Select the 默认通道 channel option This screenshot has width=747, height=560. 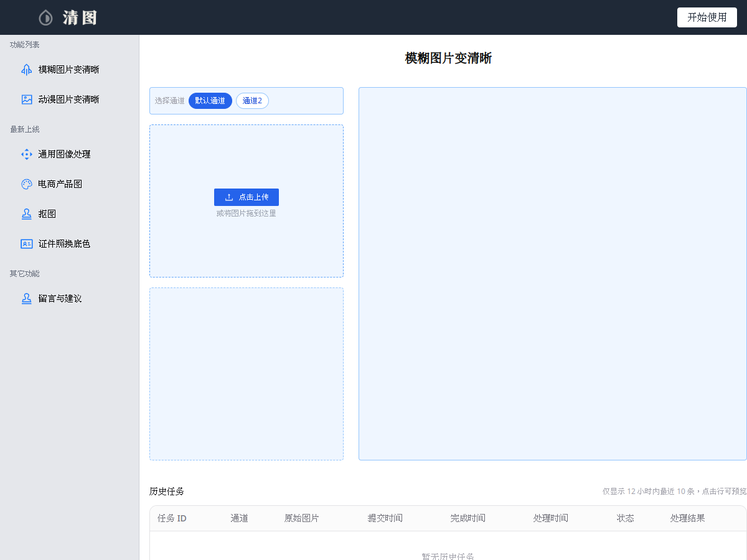coord(210,101)
